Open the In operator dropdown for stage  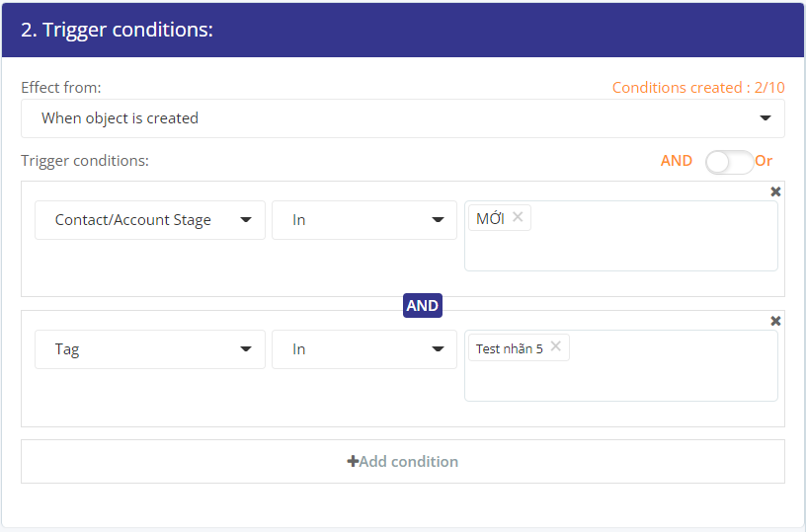(x=364, y=220)
